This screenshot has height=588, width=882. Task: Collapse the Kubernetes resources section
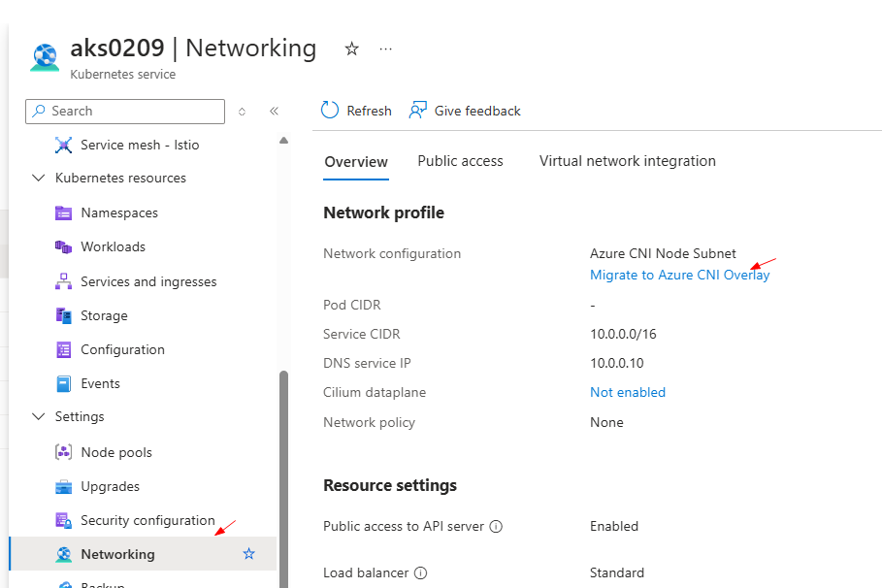point(39,179)
